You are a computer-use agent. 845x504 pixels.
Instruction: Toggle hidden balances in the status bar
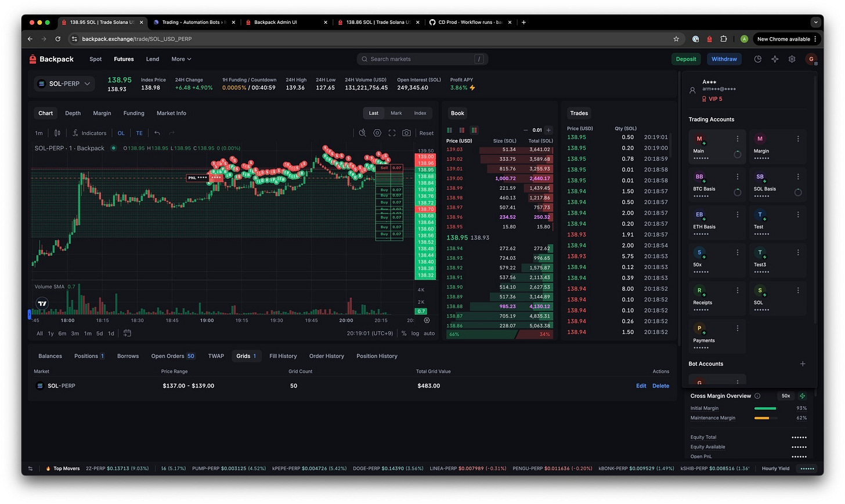pos(808,468)
